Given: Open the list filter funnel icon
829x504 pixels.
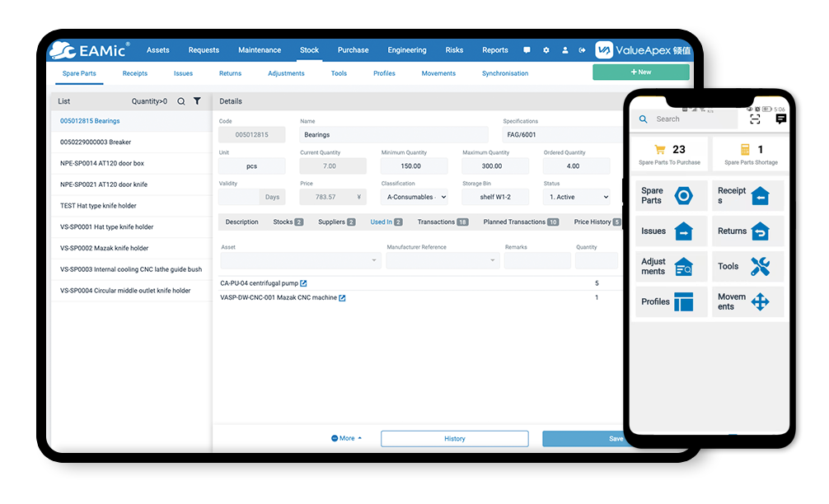Looking at the screenshot, I should pos(197,101).
